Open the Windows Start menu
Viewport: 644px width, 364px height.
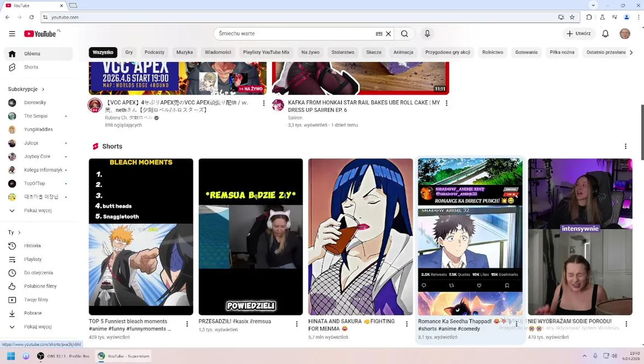pyautogui.click(x=11, y=356)
